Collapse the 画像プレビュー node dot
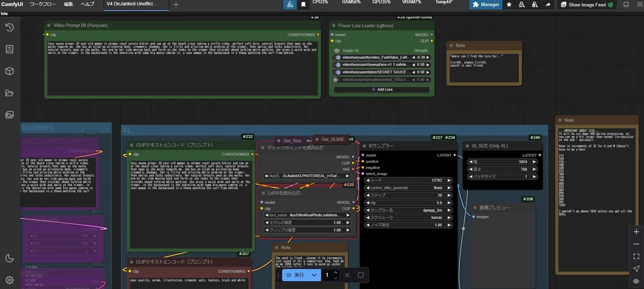The height and width of the screenshot is (289, 644). [475, 207]
